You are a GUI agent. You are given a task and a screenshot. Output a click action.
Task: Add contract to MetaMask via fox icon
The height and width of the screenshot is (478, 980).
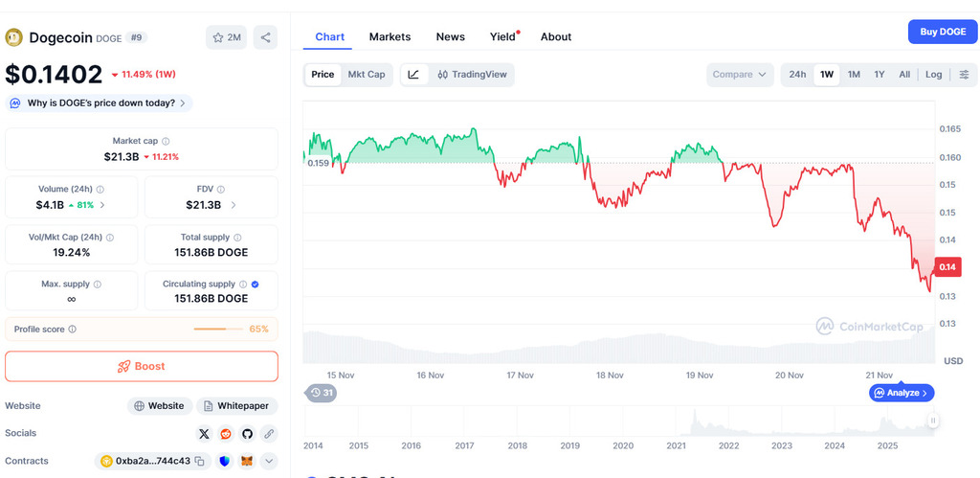coord(247,462)
